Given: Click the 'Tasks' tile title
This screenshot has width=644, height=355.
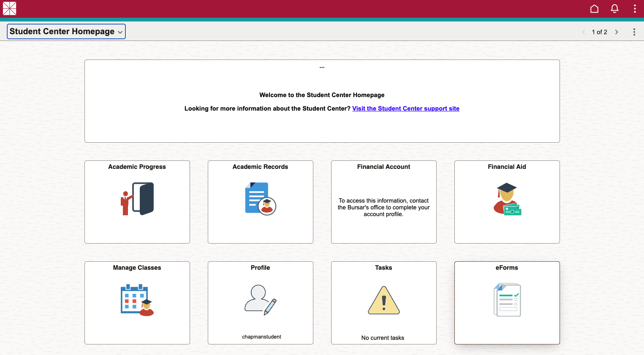Looking at the screenshot, I should point(384,268).
